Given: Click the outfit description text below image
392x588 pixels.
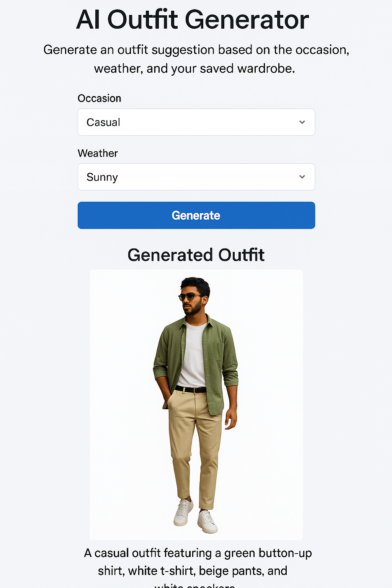Looking at the screenshot, I should point(196,561).
